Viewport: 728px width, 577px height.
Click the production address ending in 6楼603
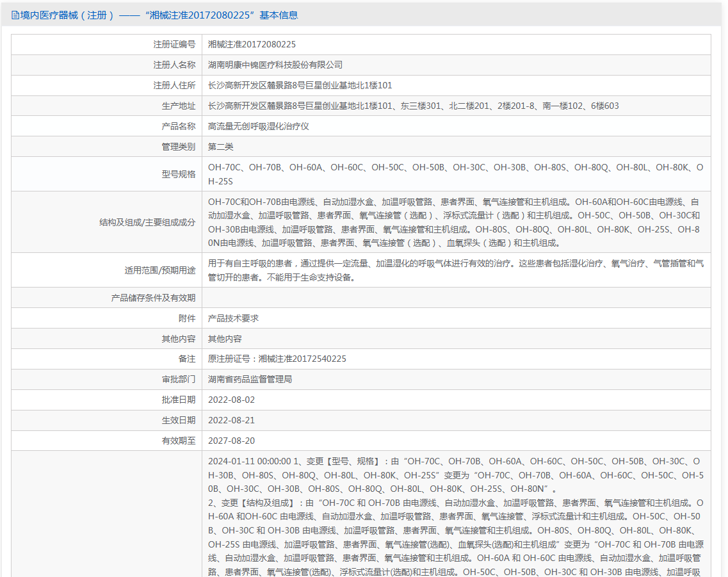tap(413, 106)
